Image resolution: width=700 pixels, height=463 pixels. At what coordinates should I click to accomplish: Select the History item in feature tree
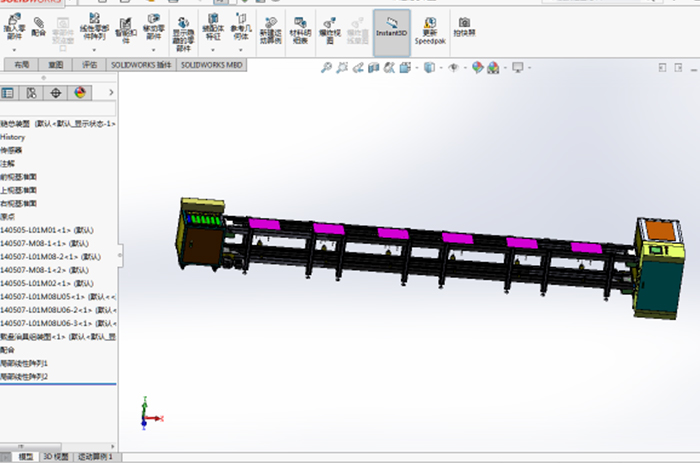coord(13,137)
